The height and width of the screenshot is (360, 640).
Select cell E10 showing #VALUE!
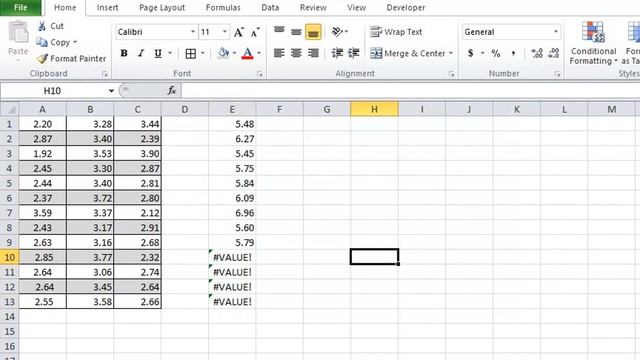coord(232,257)
